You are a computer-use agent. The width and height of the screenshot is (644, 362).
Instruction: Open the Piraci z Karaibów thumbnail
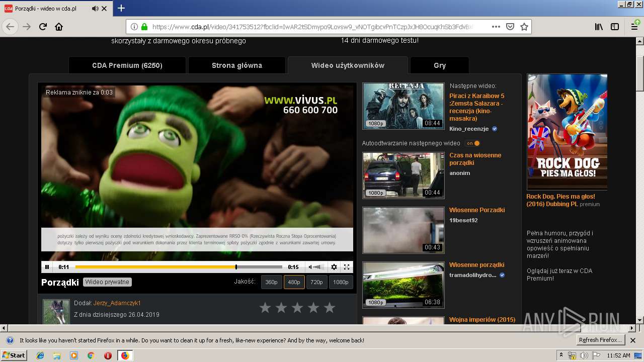click(404, 106)
